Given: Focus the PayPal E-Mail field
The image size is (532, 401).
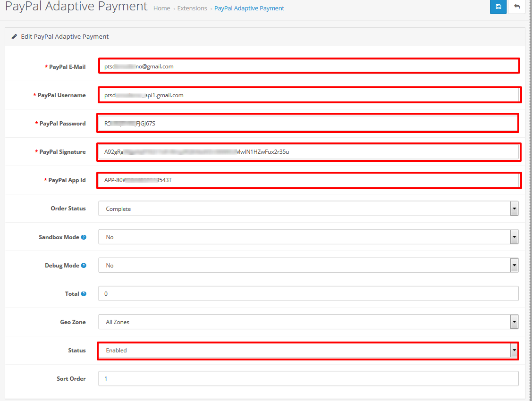Looking at the screenshot, I should coord(309,66).
